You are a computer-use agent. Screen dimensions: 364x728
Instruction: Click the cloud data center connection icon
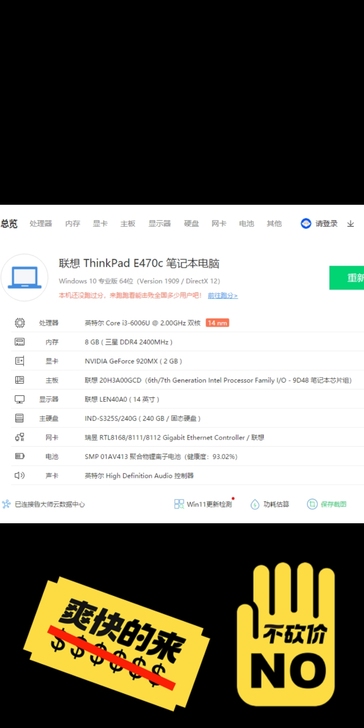(6, 504)
